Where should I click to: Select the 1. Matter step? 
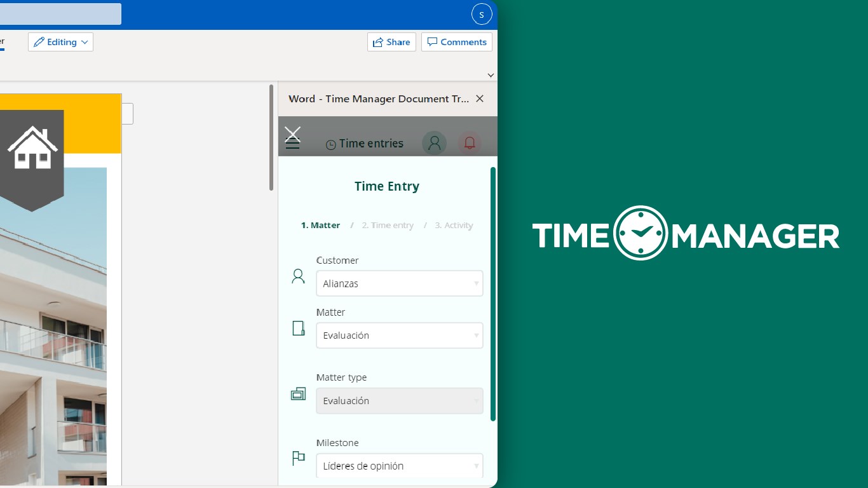(320, 226)
